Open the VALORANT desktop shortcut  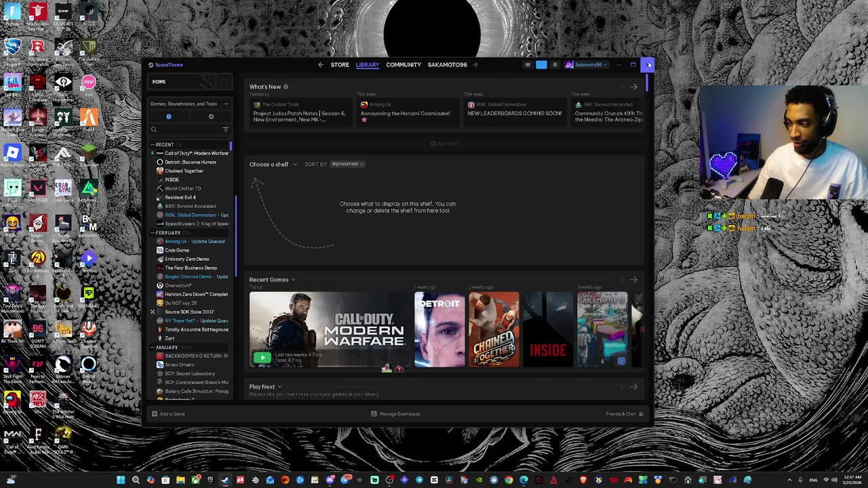click(38, 190)
